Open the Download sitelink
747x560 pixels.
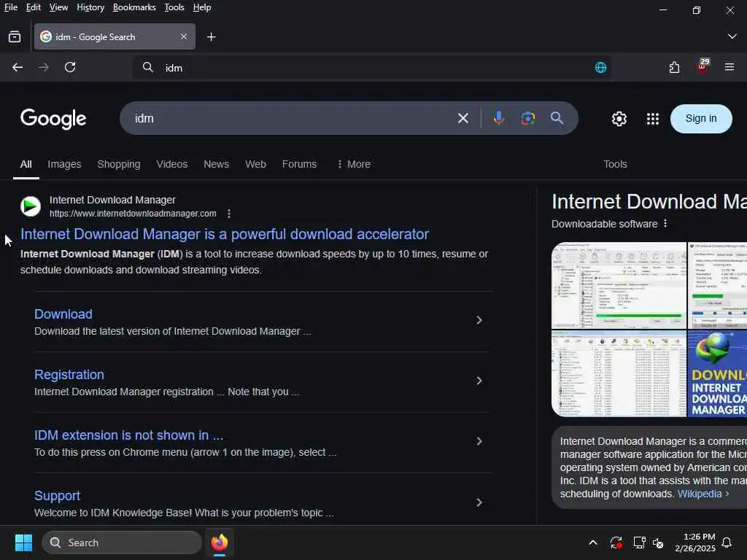click(63, 314)
